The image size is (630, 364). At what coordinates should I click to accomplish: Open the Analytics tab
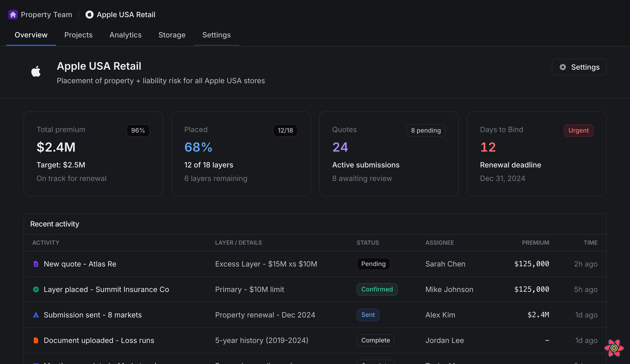click(x=125, y=35)
